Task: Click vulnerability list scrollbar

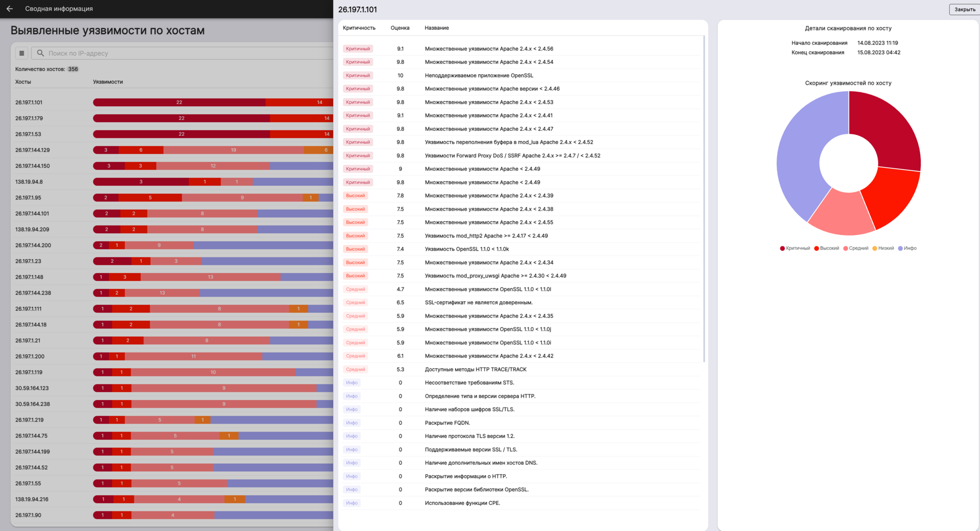Action: point(704,196)
